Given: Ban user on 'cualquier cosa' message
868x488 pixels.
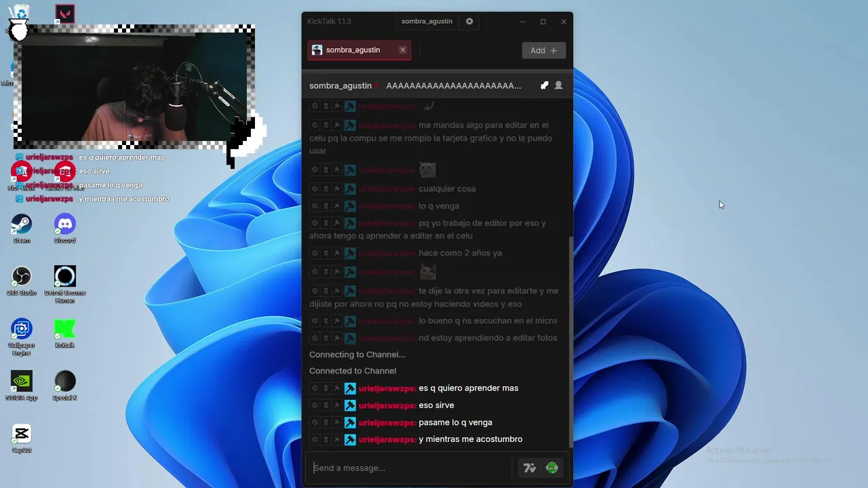Looking at the screenshot, I should click(x=315, y=189).
